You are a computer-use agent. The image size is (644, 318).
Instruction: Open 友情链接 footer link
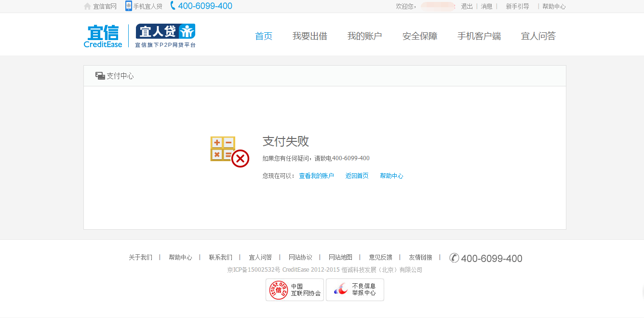pyautogui.click(x=420, y=258)
